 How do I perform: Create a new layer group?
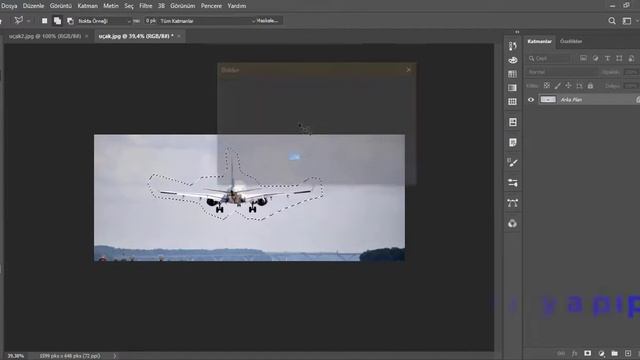pos(615,353)
